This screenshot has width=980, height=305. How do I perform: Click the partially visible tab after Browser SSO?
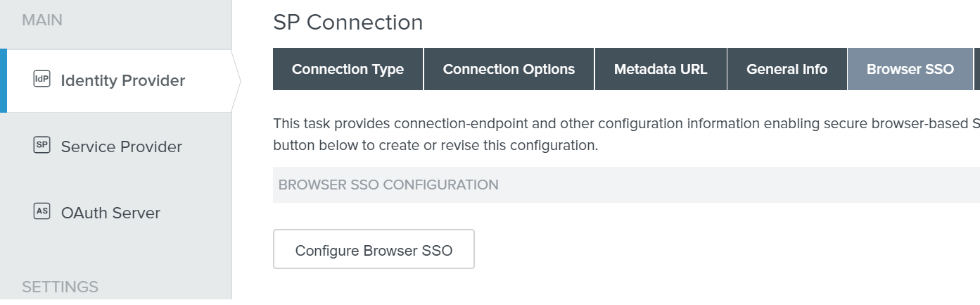coord(976,69)
